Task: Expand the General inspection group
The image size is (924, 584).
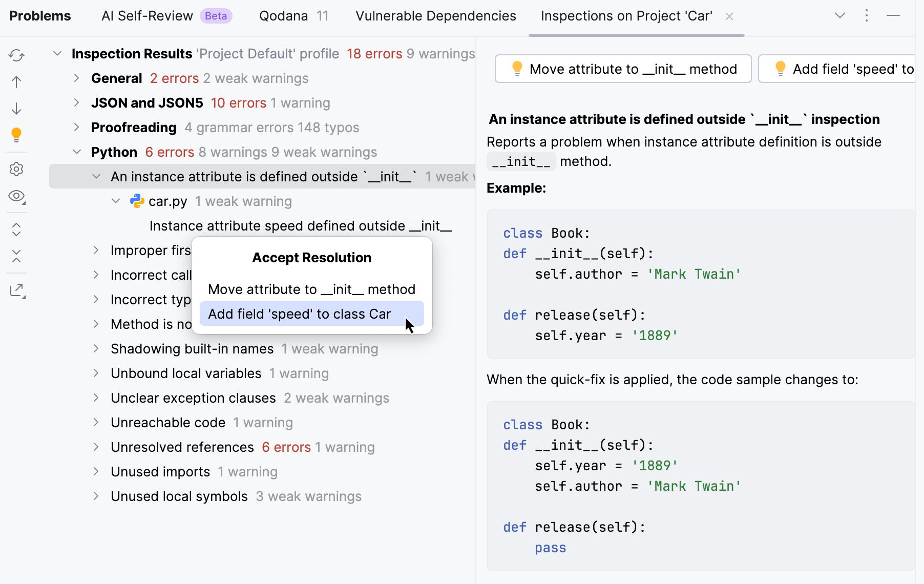Action: 76,78
